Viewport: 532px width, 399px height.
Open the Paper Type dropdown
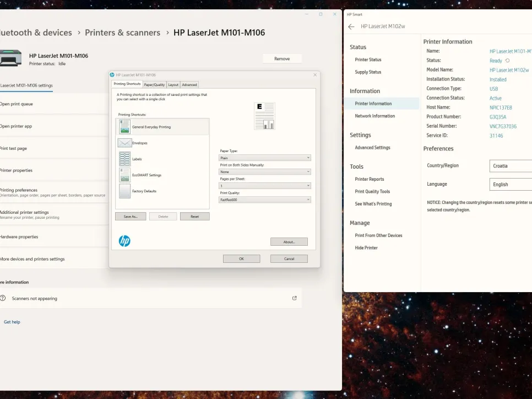click(265, 158)
